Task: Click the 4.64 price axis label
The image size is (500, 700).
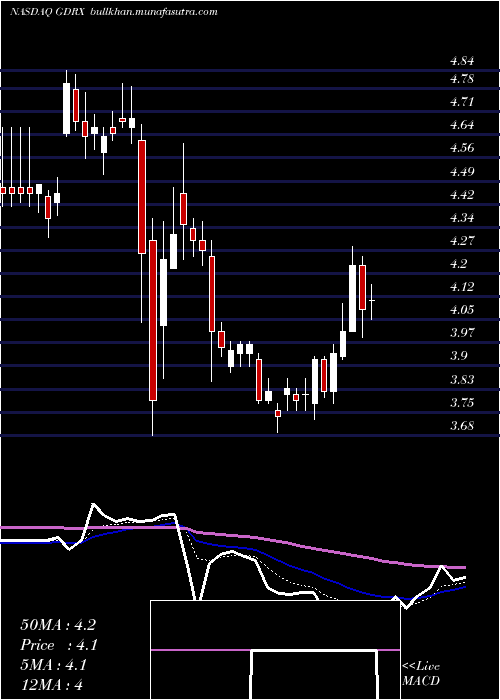Action: tap(461, 125)
